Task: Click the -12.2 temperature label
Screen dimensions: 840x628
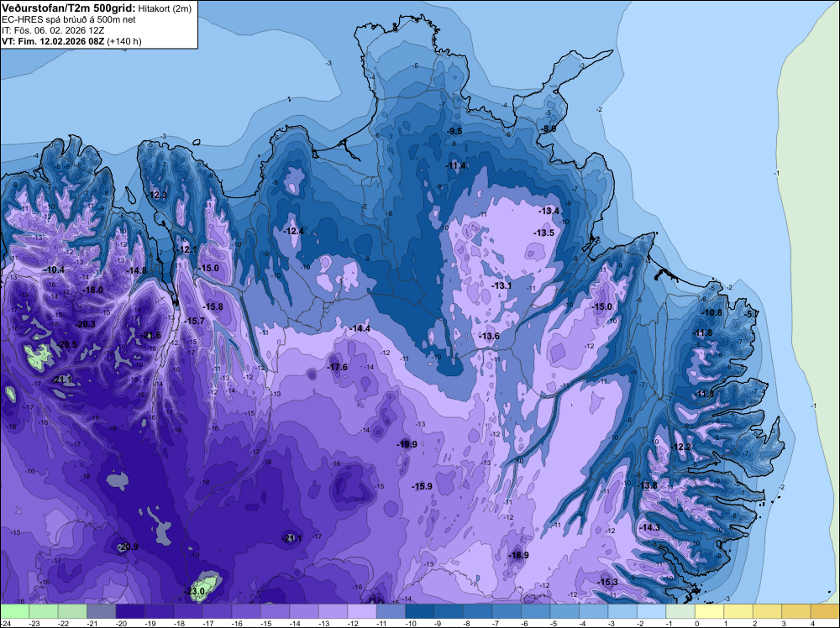Action: [x=681, y=447]
